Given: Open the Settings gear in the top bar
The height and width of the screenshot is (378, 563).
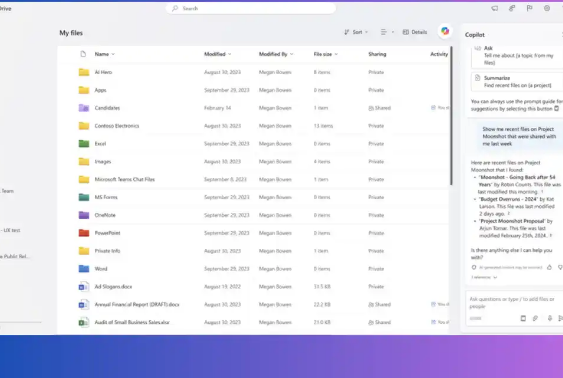Looking at the screenshot, I should point(546,8).
